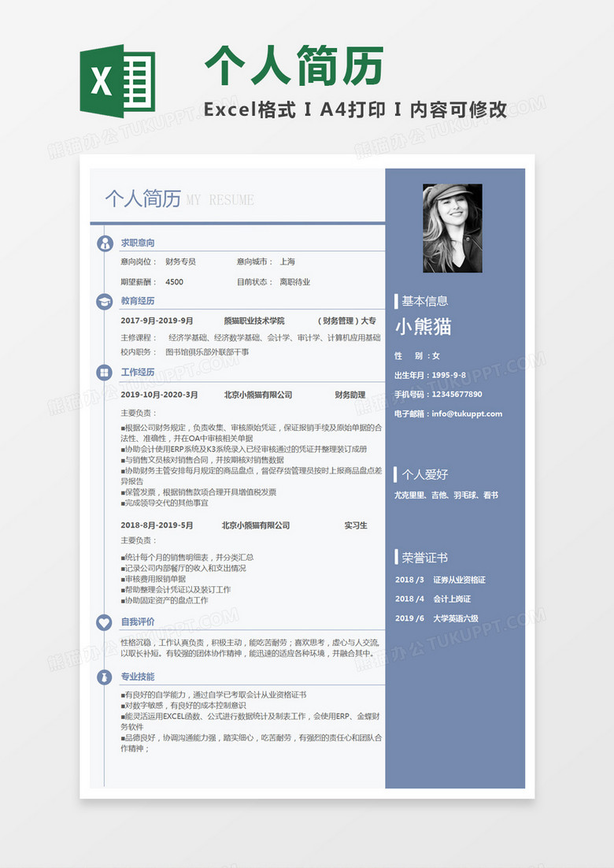
Task: Click the phone number 12345677890
Action: click(457, 395)
